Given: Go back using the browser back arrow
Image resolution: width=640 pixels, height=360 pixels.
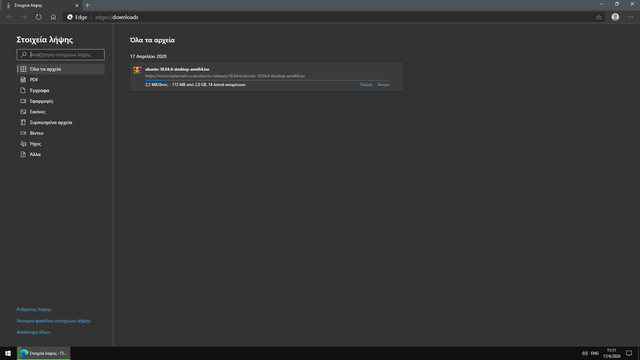Looking at the screenshot, I should coord(9,17).
